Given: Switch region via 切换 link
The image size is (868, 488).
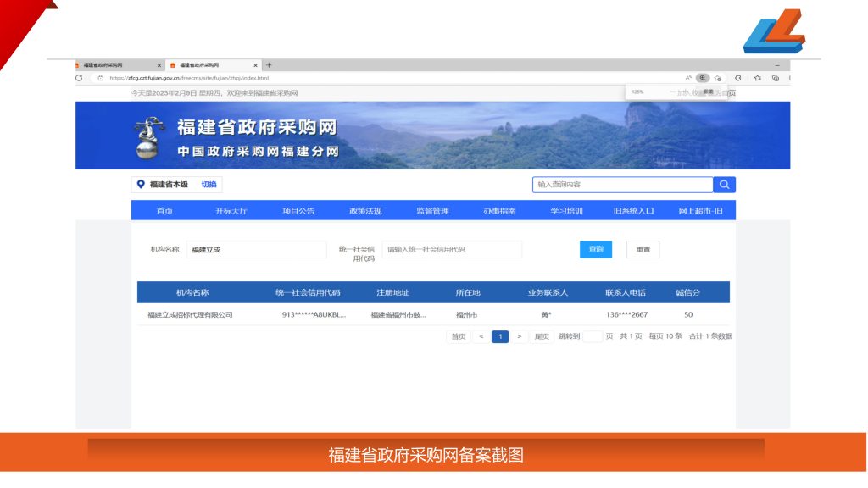Looking at the screenshot, I should 209,185.
